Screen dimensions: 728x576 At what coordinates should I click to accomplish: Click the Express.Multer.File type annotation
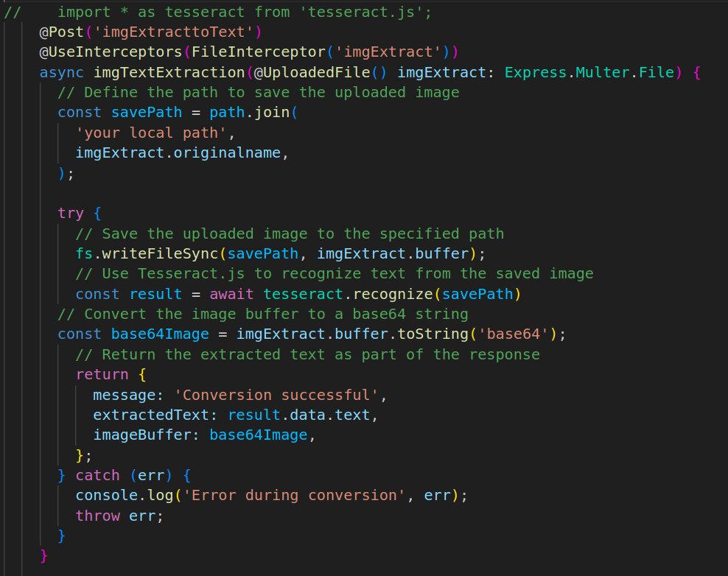[589, 72]
